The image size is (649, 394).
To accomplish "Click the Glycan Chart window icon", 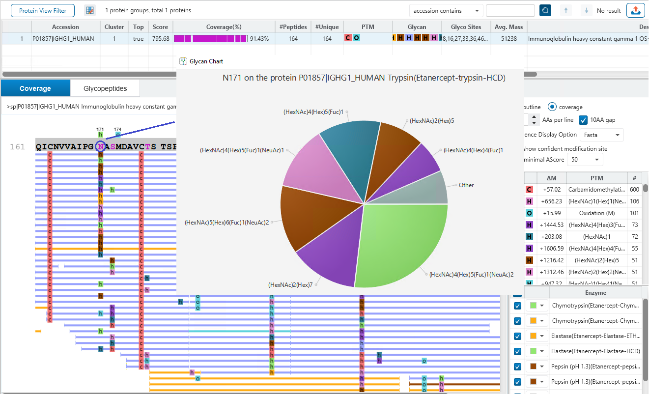I will tap(183, 61).
